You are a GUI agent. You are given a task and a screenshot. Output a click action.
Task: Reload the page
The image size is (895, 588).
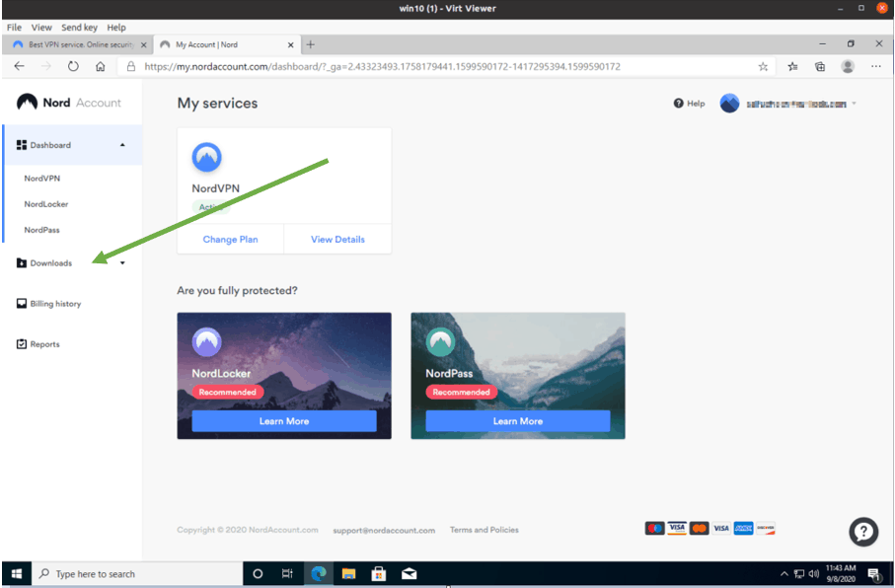coord(73,66)
